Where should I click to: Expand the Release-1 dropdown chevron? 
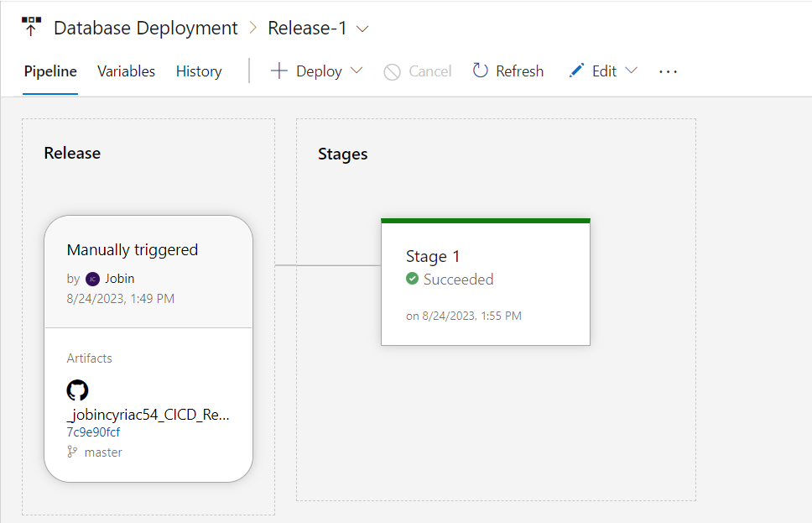click(x=362, y=29)
